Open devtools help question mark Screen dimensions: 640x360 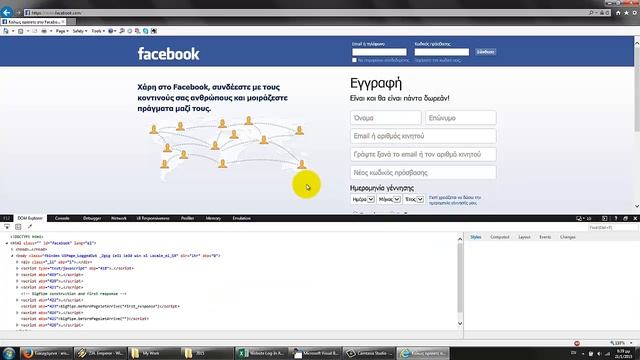(x=616, y=218)
